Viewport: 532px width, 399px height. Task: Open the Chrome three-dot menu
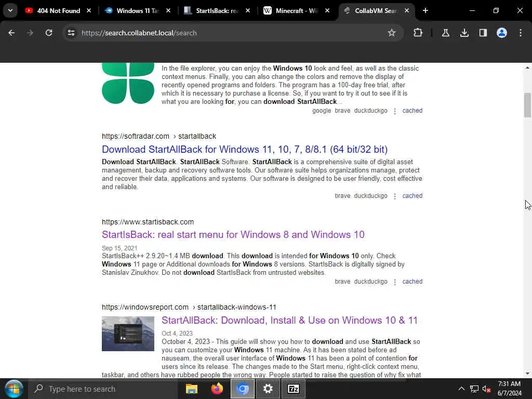pyautogui.click(x=521, y=33)
